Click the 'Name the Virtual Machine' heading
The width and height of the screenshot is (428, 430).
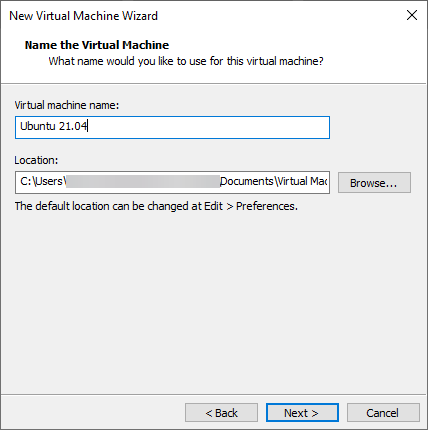pos(97,45)
